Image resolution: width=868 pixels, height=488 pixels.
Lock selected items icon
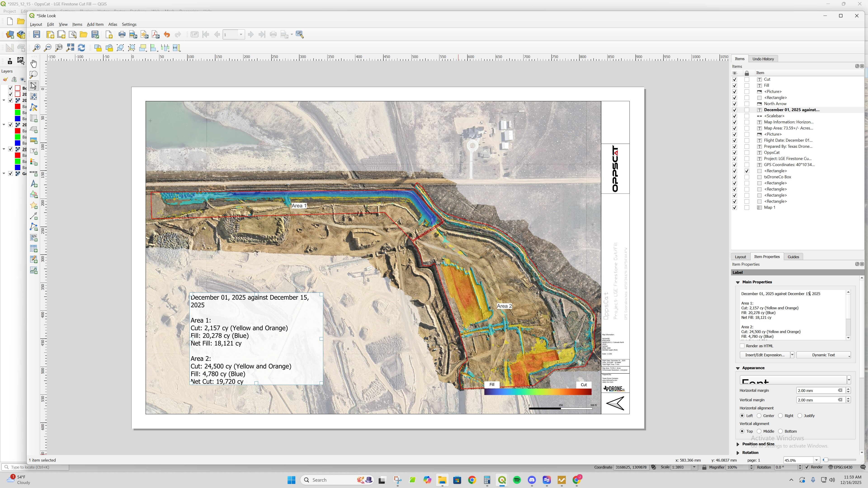point(98,48)
